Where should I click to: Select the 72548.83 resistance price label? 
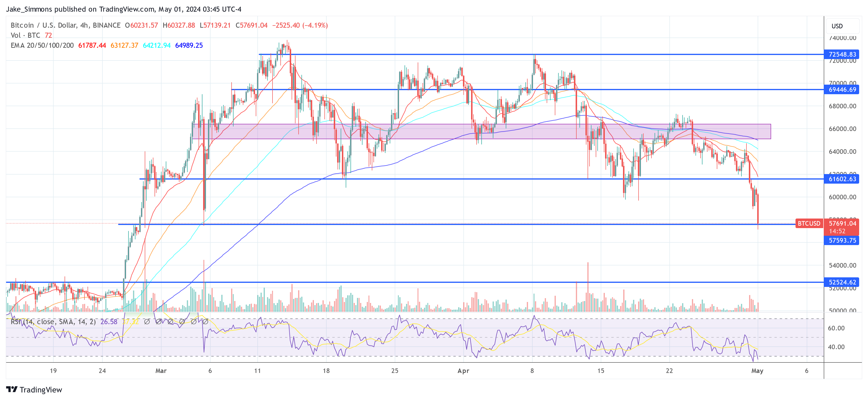[842, 54]
